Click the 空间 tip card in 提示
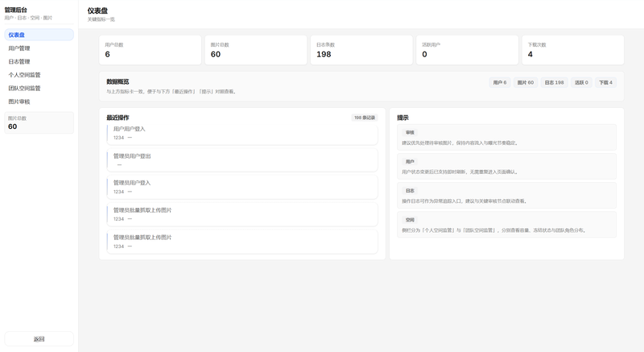 tap(507, 225)
